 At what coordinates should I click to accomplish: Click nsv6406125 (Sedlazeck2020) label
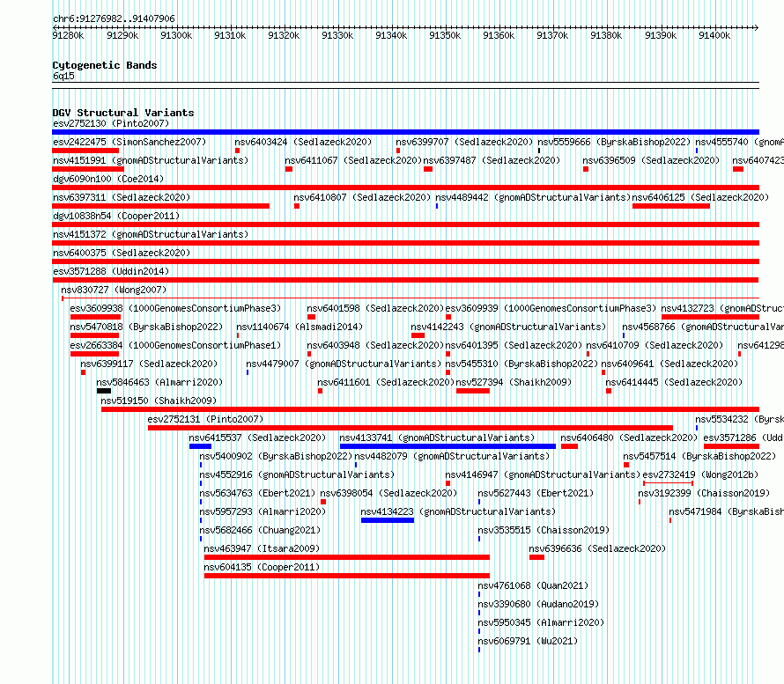pyautogui.click(x=700, y=197)
